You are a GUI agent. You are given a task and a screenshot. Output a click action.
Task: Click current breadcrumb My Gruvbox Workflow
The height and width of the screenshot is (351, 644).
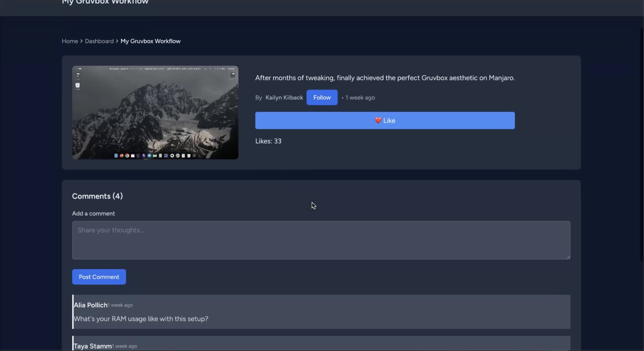tap(150, 41)
